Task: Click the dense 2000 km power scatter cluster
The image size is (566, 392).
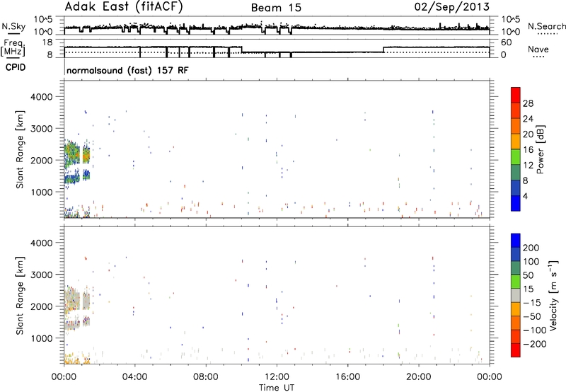Action: tap(76, 154)
